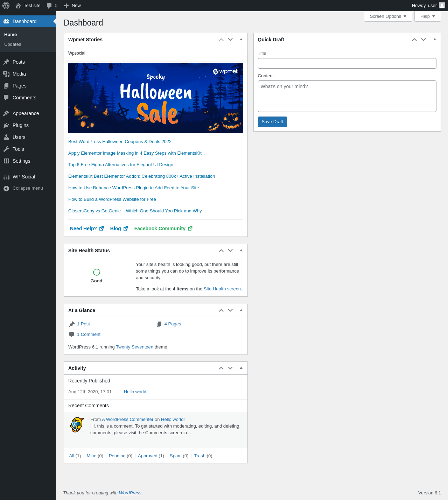Viewport: 448px width, 500px height.
Task: Click the user avatar next to Howdy, user
Action: [442, 5]
